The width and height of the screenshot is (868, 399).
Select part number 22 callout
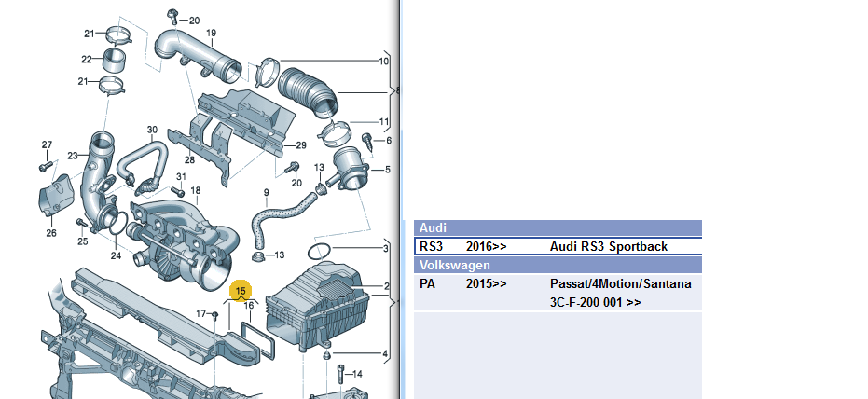click(87, 60)
